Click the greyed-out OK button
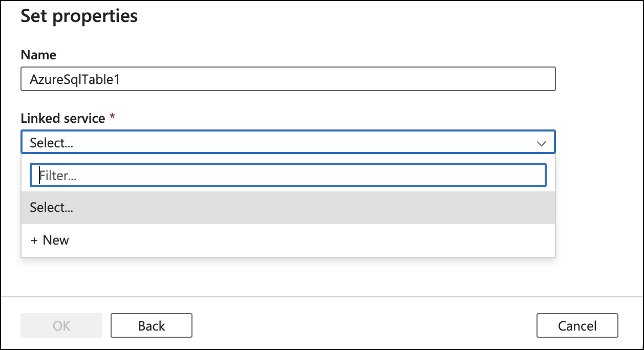The image size is (644, 350). coord(61,325)
